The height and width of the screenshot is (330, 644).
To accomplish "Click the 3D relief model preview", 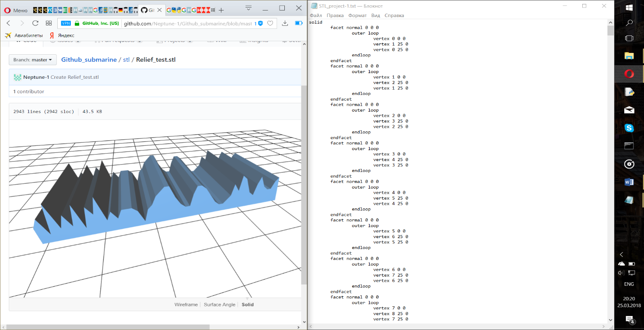I will (x=155, y=197).
